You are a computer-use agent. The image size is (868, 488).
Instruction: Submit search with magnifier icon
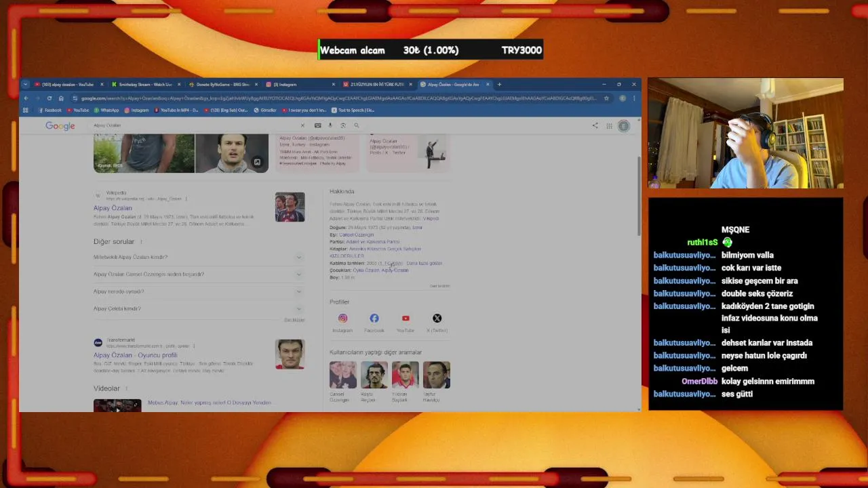coord(356,125)
